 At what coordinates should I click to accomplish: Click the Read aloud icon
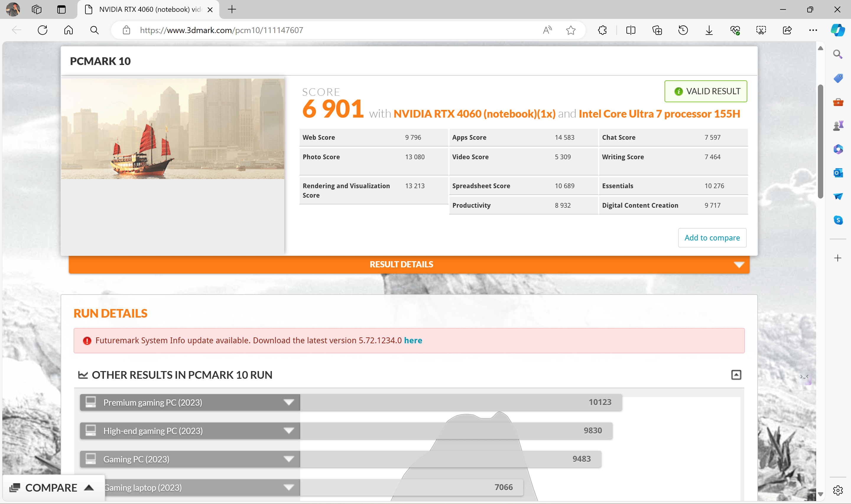[x=547, y=30]
